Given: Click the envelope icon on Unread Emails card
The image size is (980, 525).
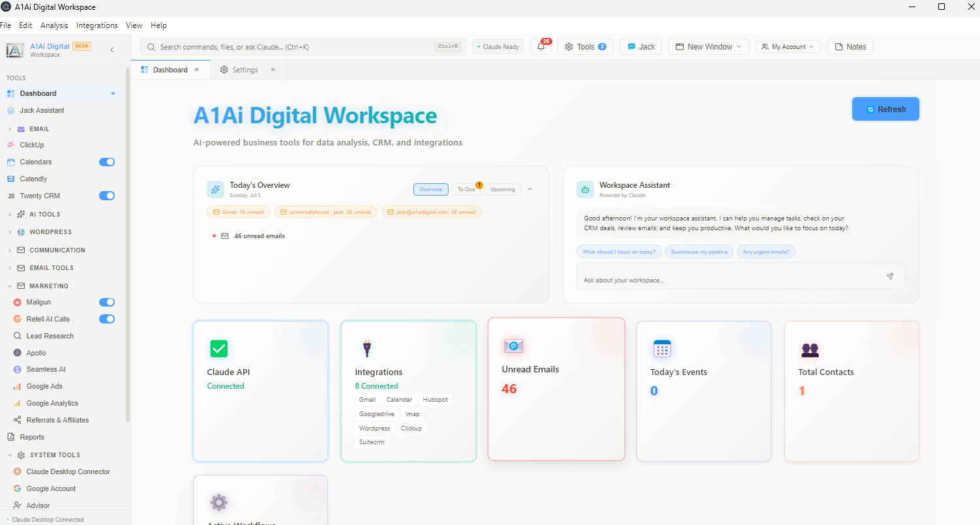Looking at the screenshot, I should [x=514, y=346].
